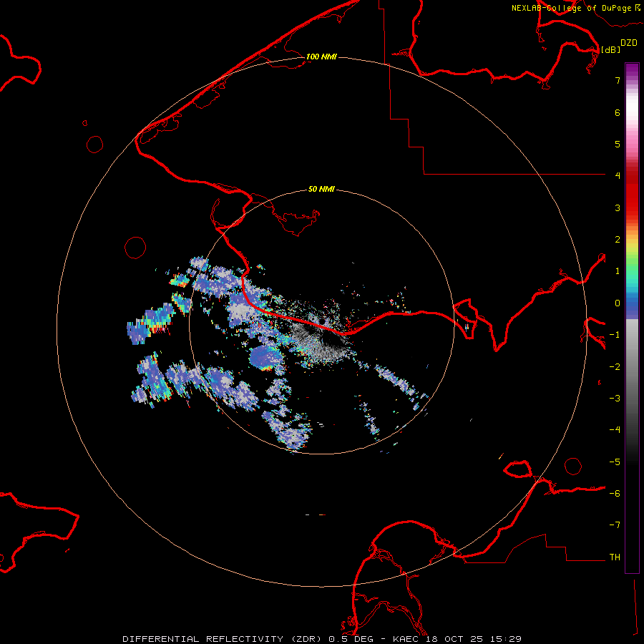Click the -5 value on the scale
The width and height of the screenshot is (644, 644).
click(615, 462)
